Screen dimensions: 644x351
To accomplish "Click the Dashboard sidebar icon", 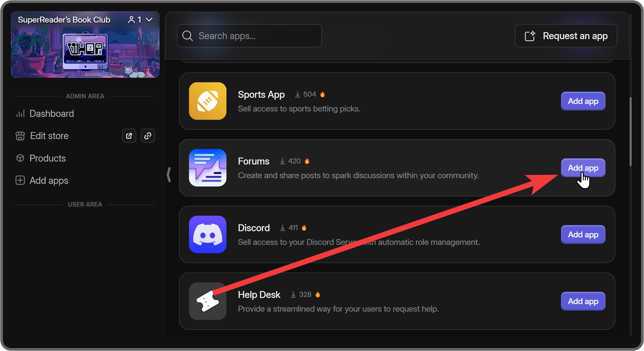I will click(20, 114).
